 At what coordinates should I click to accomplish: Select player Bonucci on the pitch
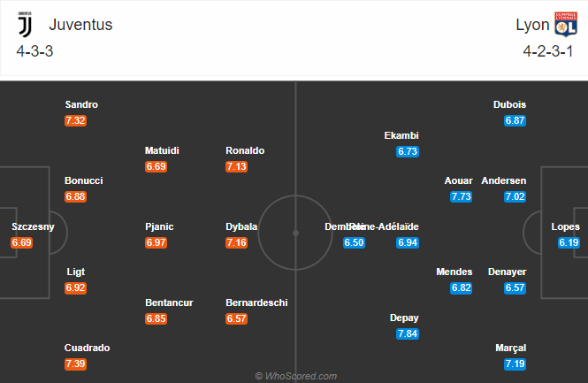[x=84, y=180]
